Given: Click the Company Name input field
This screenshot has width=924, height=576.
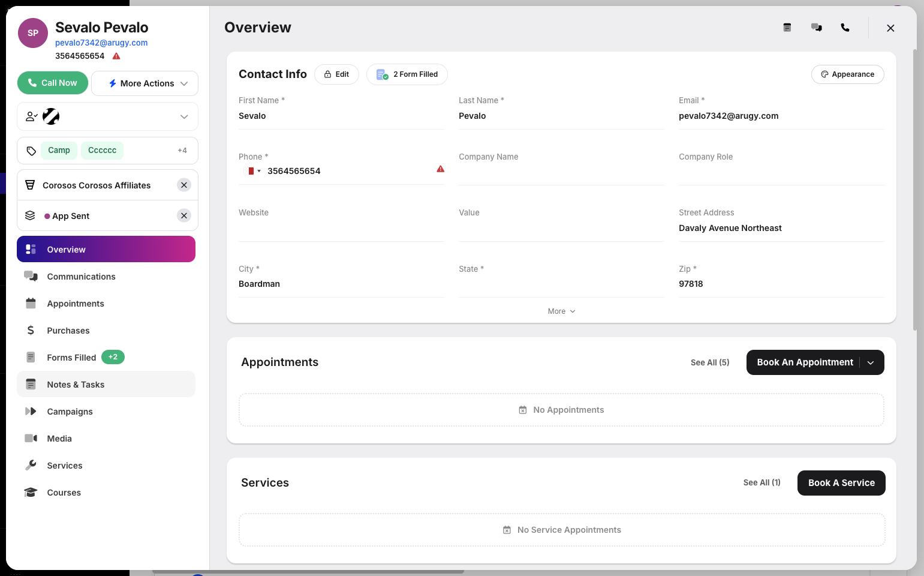Looking at the screenshot, I should coord(561,172).
